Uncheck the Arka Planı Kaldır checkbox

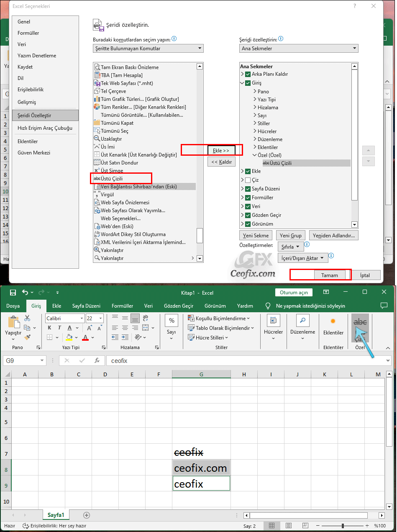click(248, 74)
